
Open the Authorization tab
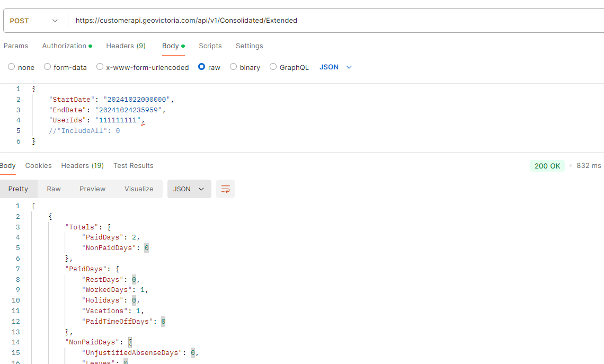[66, 46]
